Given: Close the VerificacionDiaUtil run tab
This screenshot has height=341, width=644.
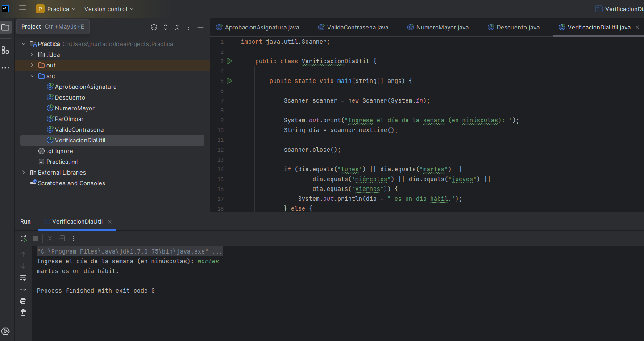Looking at the screenshot, I should (110, 222).
